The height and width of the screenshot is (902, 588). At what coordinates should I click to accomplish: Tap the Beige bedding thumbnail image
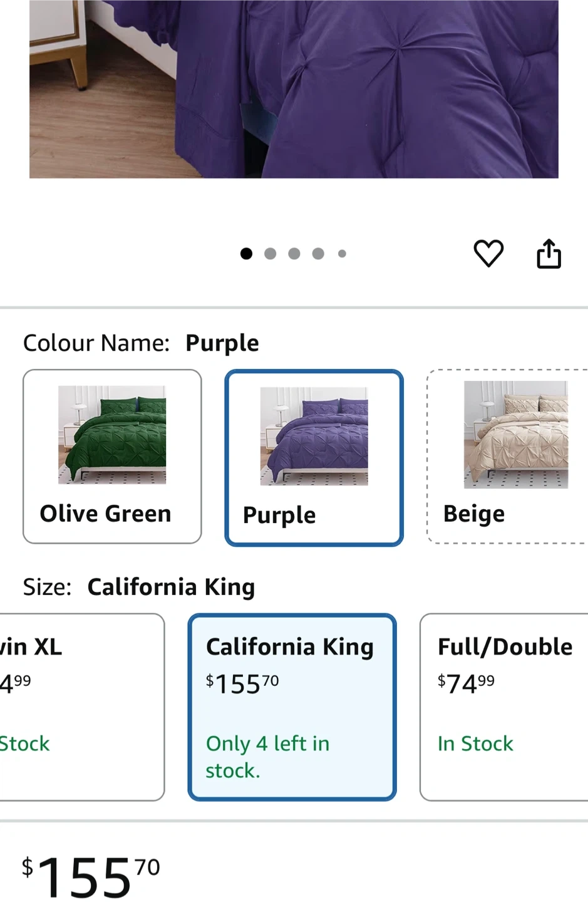coord(516,435)
